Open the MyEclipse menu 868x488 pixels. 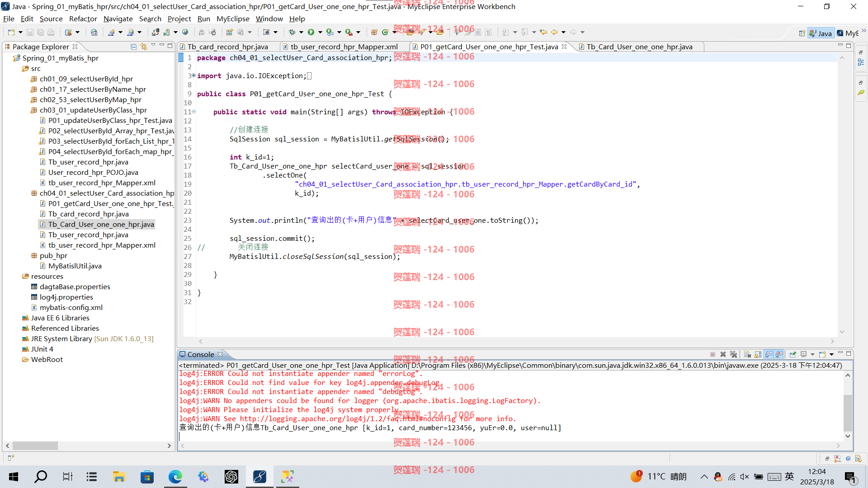pos(233,19)
